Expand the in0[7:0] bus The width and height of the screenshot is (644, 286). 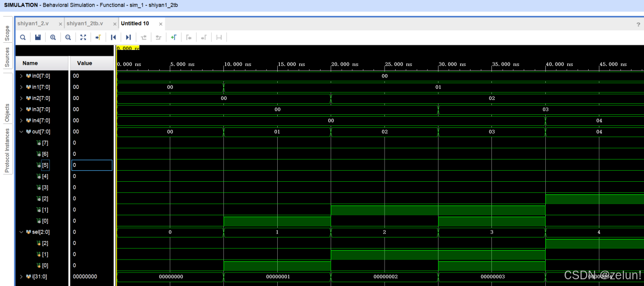coord(21,76)
